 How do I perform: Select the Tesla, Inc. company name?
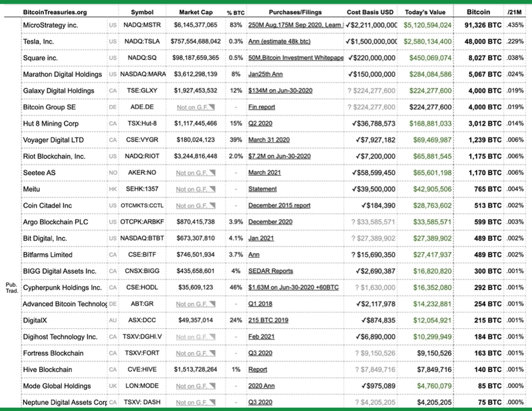pyautogui.click(x=38, y=42)
